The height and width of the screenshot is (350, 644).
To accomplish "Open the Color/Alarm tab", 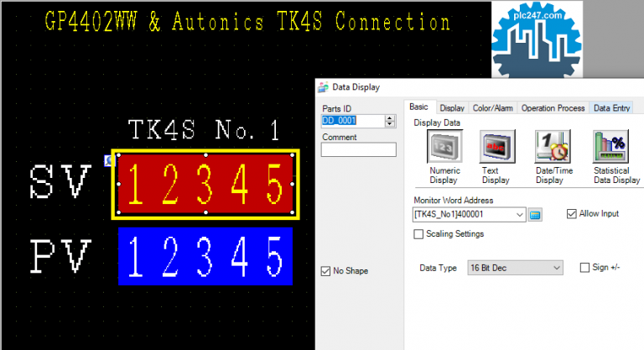I will point(492,108).
